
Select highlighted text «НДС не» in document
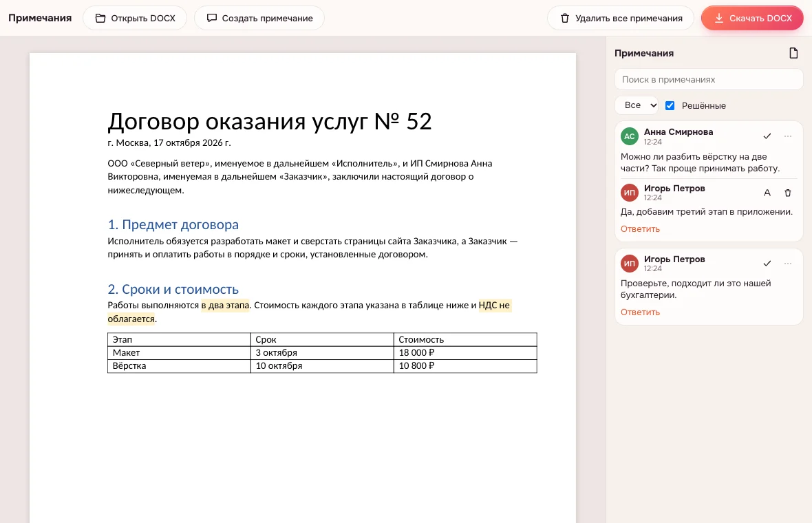tap(495, 306)
